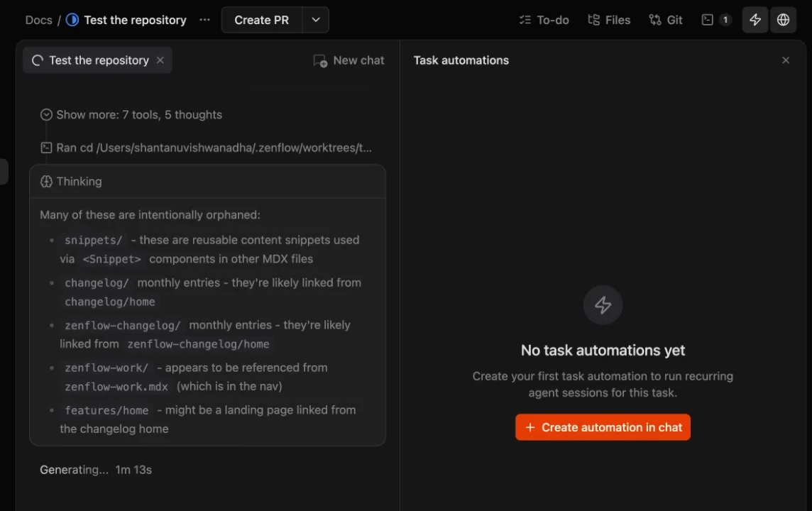This screenshot has height=511, width=812.
Task: Close the Test the repository chat tab
Action: coord(160,60)
